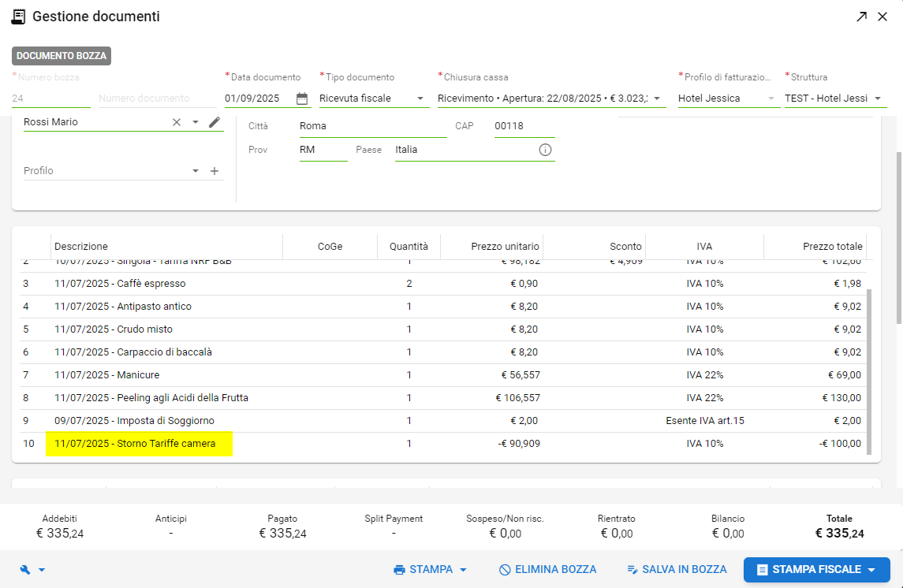Open the Profilo dropdown list
Image resolution: width=903 pixels, height=588 pixels.
click(x=196, y=171)
